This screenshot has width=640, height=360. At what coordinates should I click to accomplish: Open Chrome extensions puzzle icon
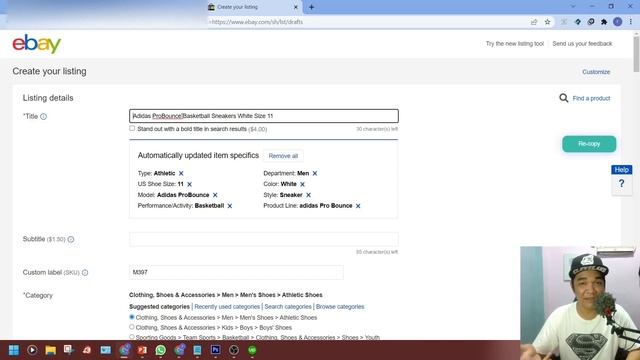(x=604, y=22)
